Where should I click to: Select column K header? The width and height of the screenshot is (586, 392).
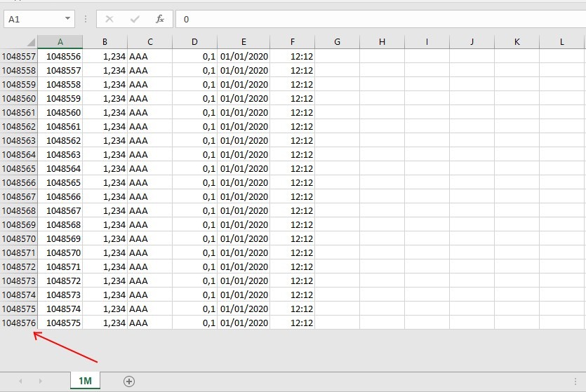point(517,42)
